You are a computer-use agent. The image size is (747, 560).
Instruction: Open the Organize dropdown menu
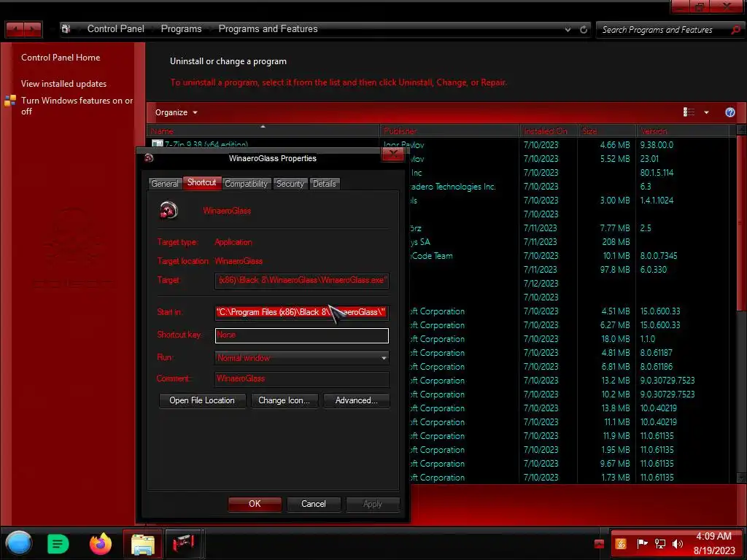(x=176, y=112)
